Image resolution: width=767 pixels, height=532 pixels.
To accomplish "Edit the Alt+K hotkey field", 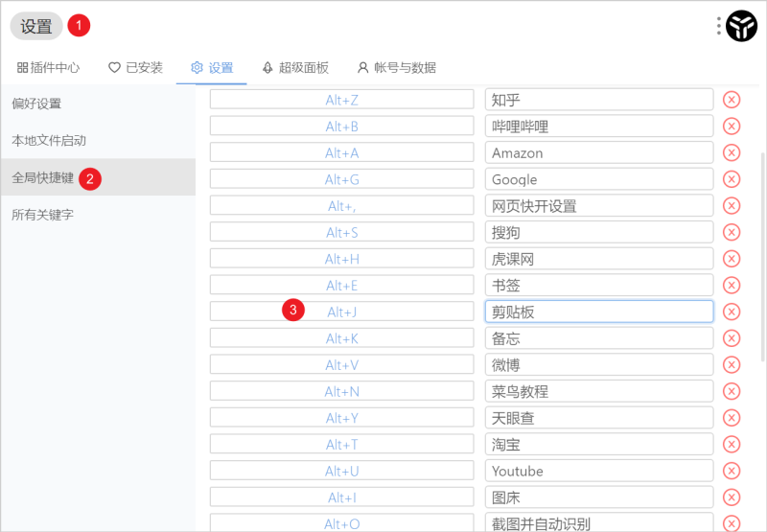I will (x=342, y=337).
